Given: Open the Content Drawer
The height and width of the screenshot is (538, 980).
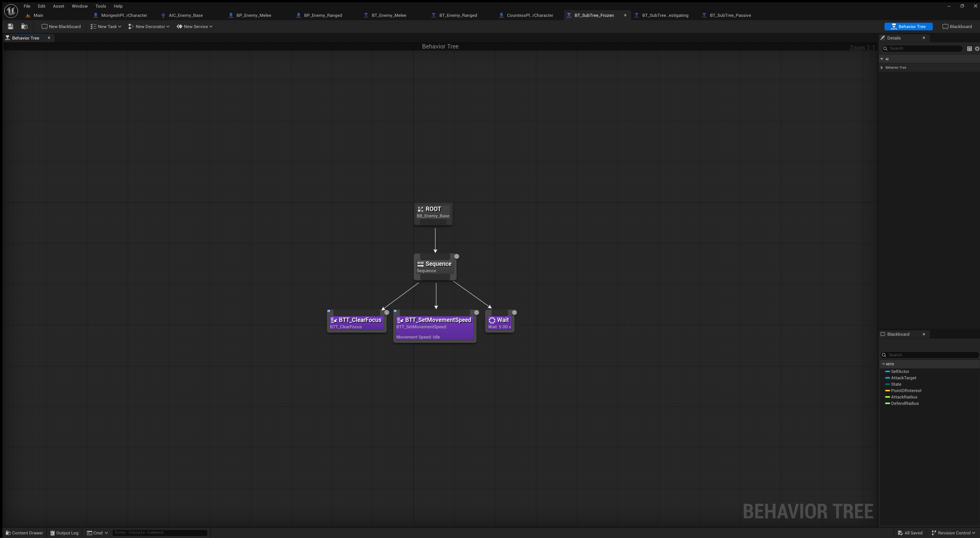Looking at the screenshot, I should pyautogui.click(x=24, y=533).
